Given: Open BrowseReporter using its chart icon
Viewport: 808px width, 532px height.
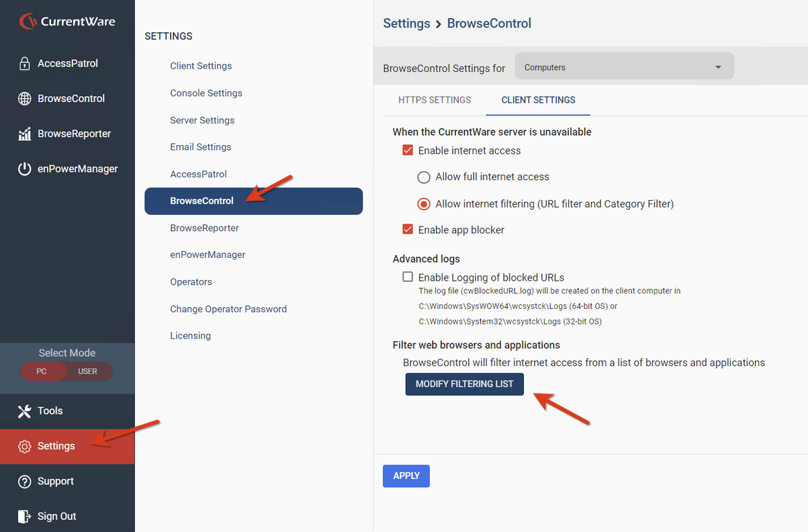Looking at the screenshot, I should tap(25, 134).
